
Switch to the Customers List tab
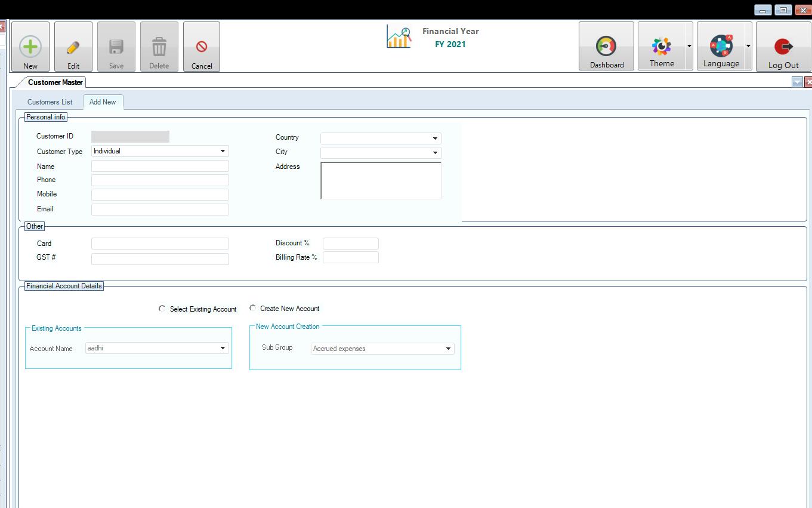[50, 102]
